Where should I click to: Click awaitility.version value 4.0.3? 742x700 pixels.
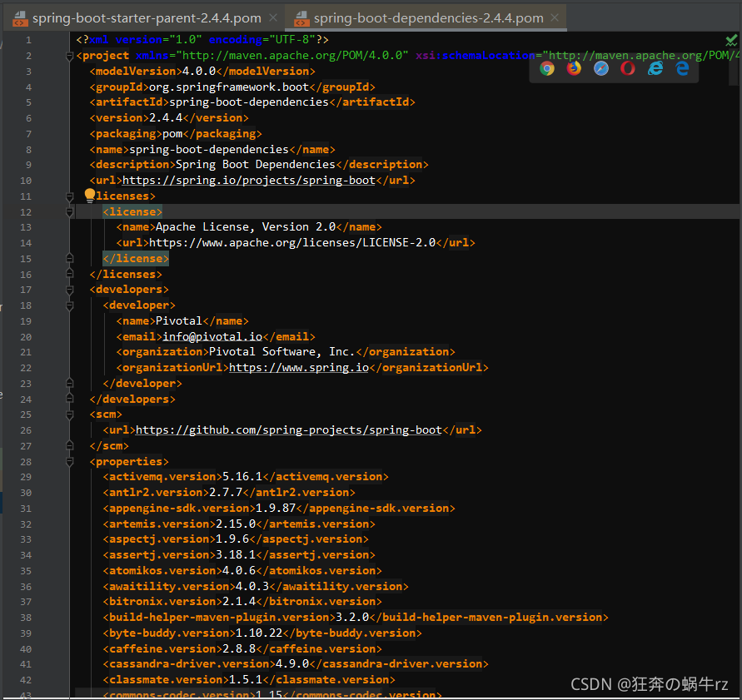pyautogui.click(x=252, y=587)
